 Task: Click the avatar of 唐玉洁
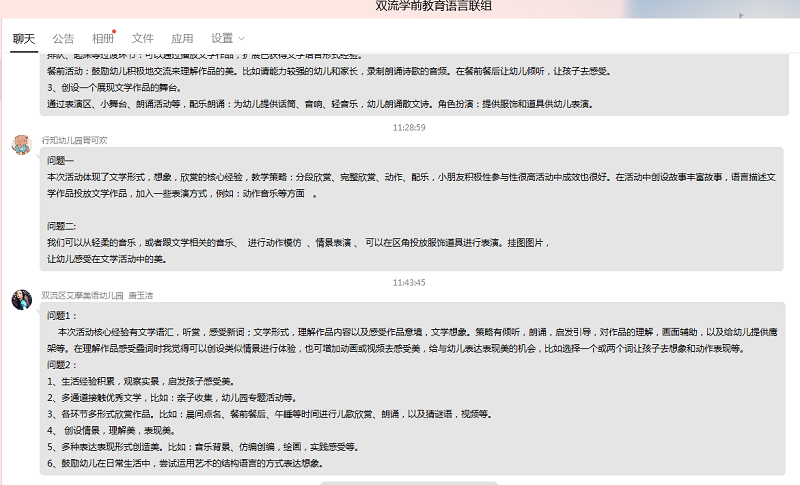[21, 299]
